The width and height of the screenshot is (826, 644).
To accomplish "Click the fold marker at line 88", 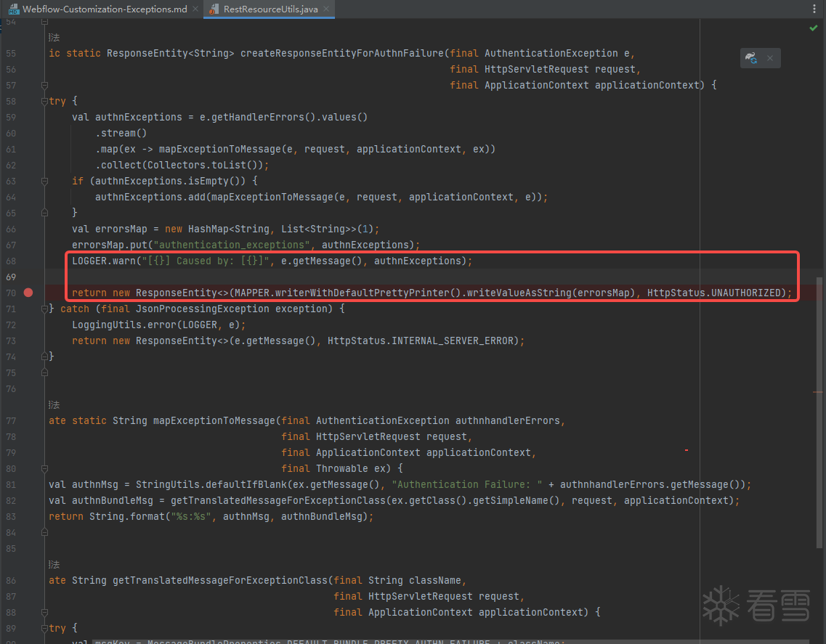I will [45, 612].
